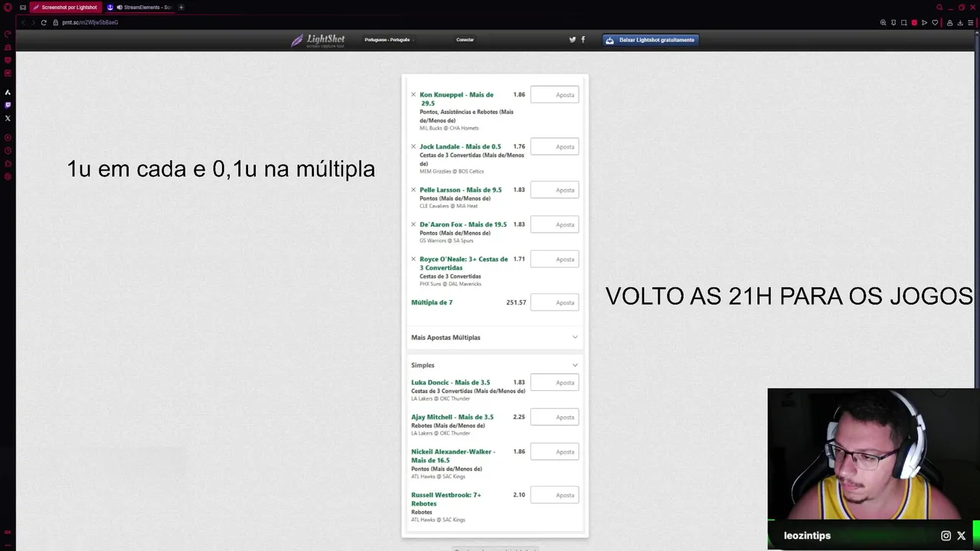The height and width of the screenshot is (551, 980).
Task: Click the Aposta field for Kon Knueppel
Action: tap(554, 95)
